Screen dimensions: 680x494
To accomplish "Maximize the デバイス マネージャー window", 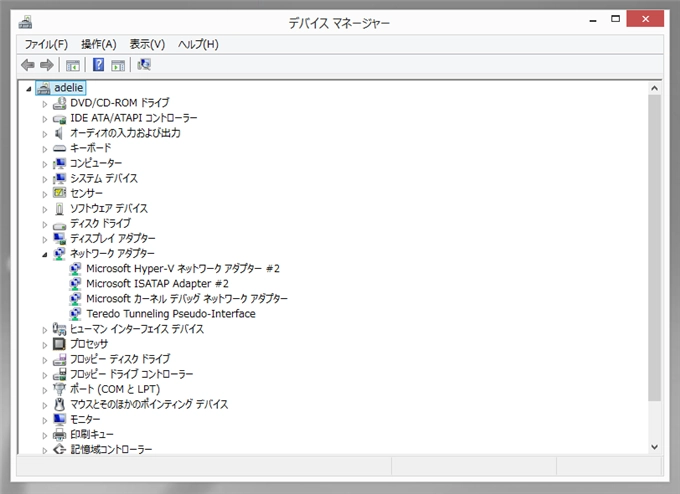I will click(615, 19).
